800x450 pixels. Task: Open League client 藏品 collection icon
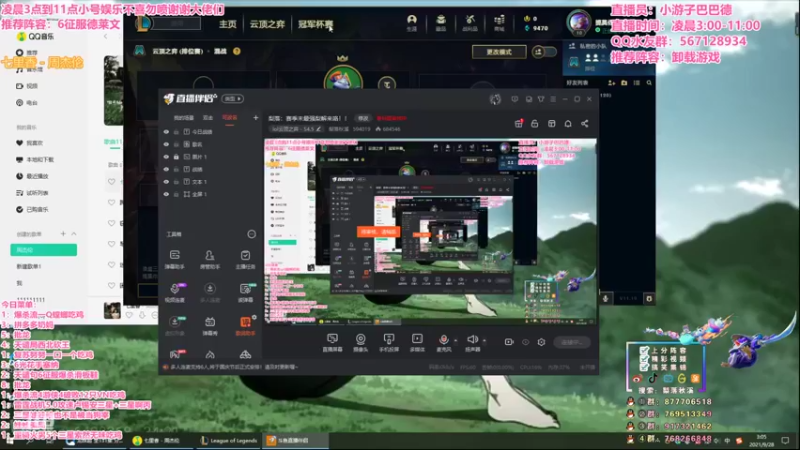click(x=441, y=22)
